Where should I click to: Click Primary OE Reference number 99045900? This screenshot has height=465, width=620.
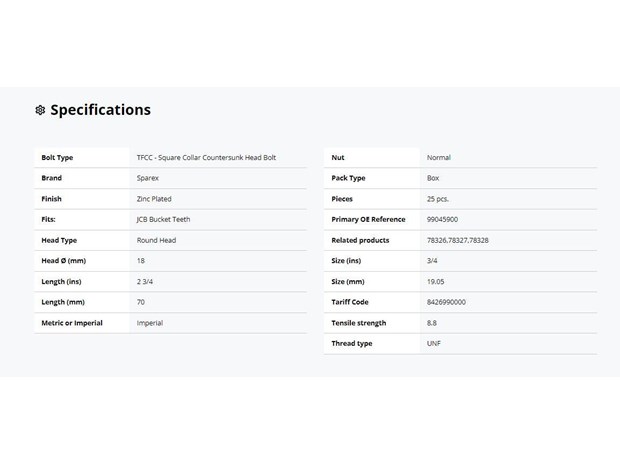(442, 219)
